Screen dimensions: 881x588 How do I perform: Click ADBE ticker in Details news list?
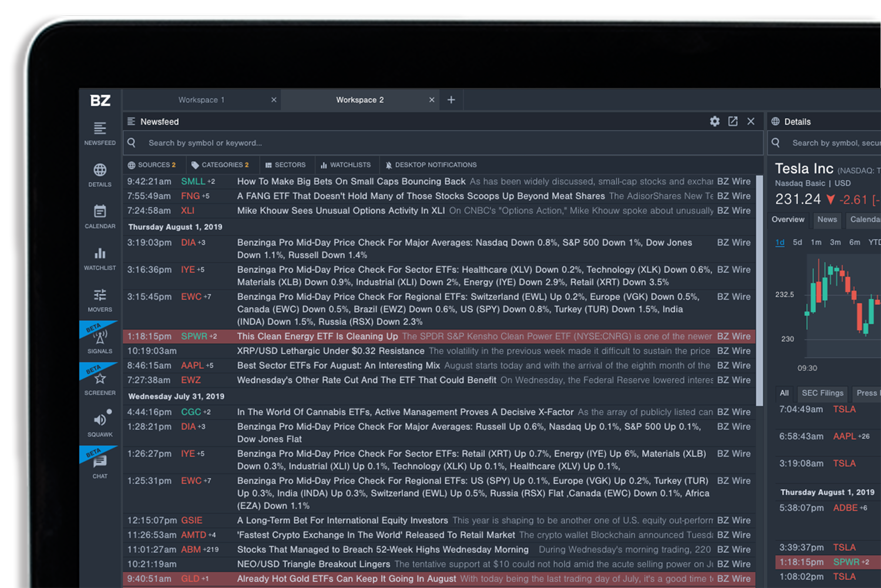[846, 508]
